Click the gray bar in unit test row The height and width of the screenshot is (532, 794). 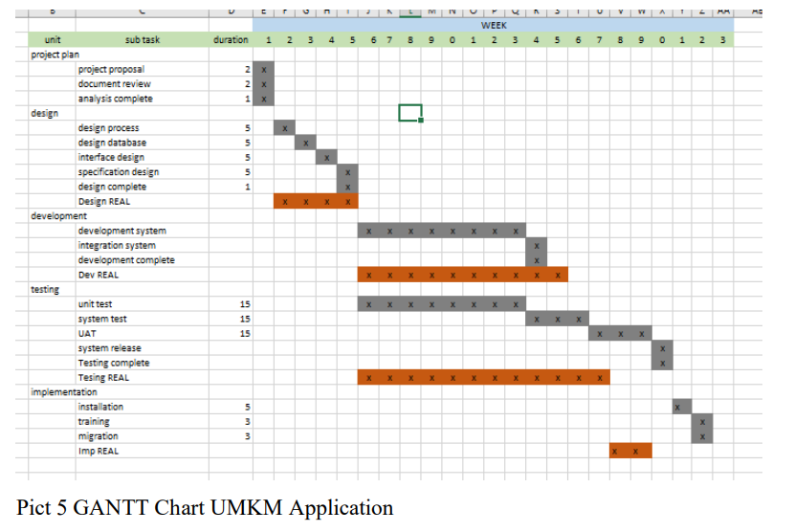[x=442, y=304]
